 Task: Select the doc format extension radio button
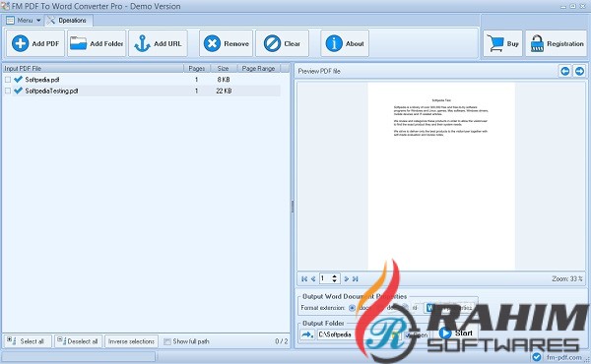(x=352, y=308)
